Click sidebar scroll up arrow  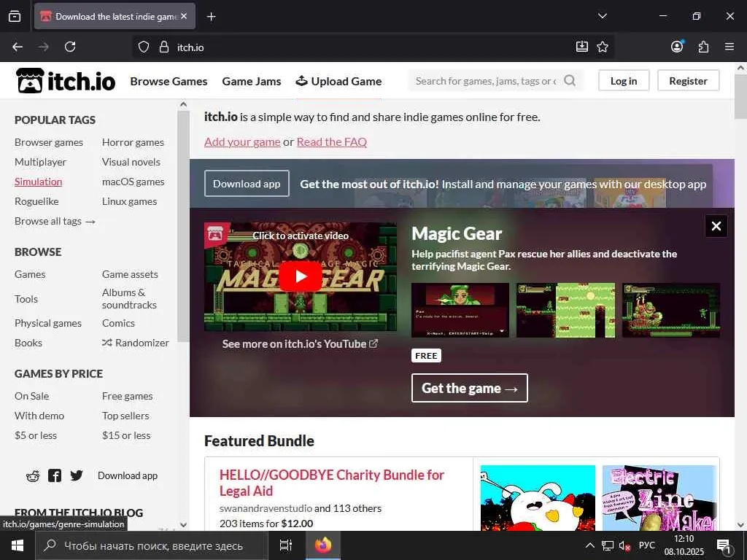tap(183, 104)
